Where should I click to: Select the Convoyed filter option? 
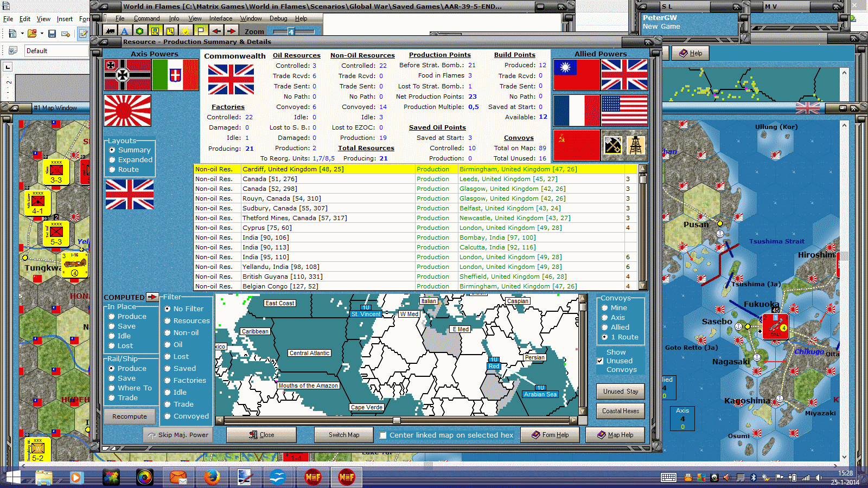[168, 416]
